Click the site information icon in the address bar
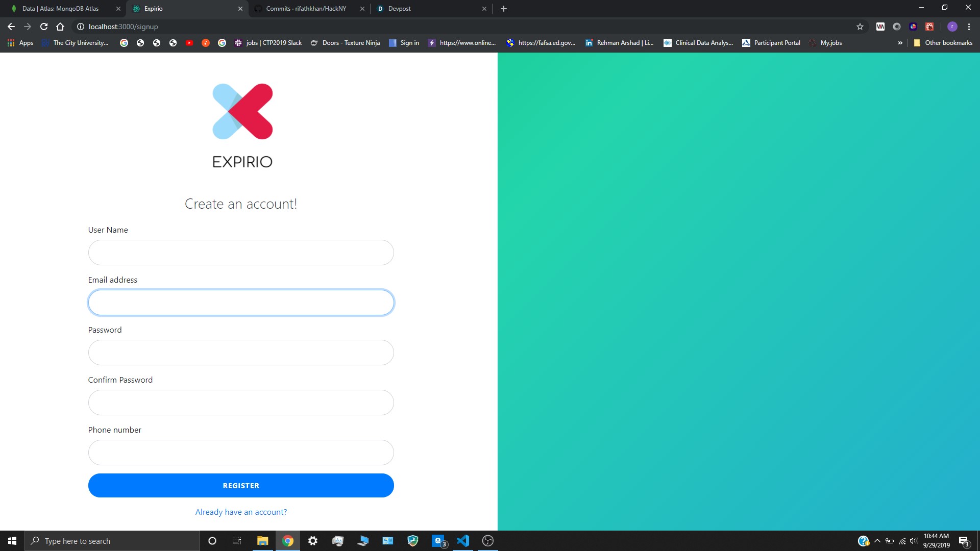Screen dimensions: 980x551 80,27
